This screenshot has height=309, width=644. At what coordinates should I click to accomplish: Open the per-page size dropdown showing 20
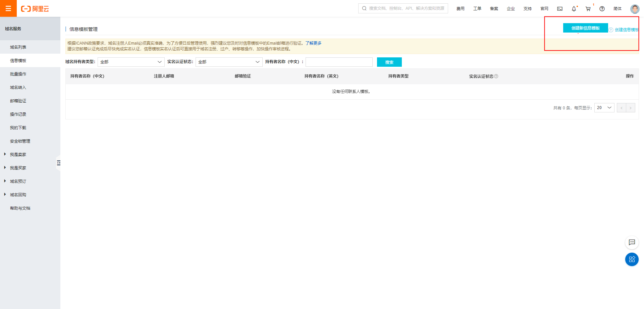click(x=604, y=108)
